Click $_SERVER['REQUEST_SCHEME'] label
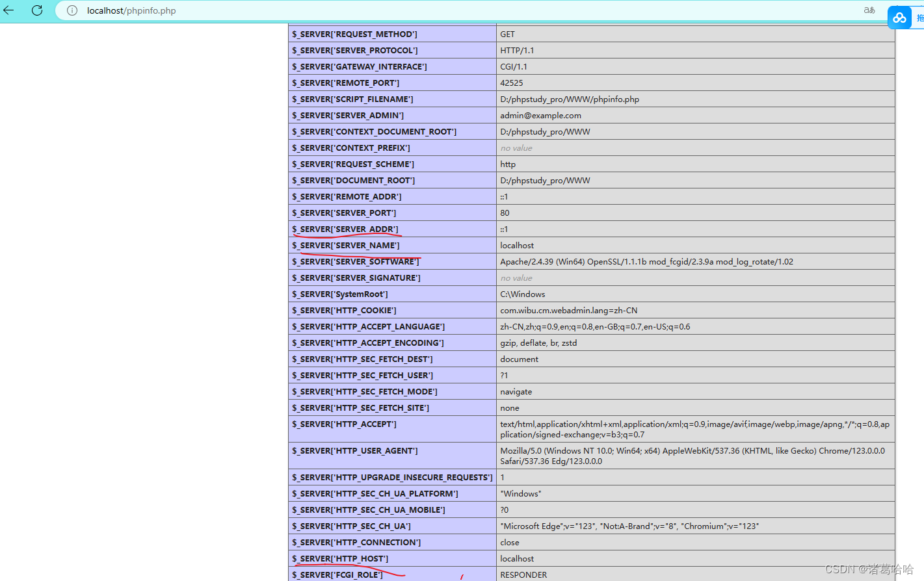Viewport: 924px width, 581px height. [353, 164]
